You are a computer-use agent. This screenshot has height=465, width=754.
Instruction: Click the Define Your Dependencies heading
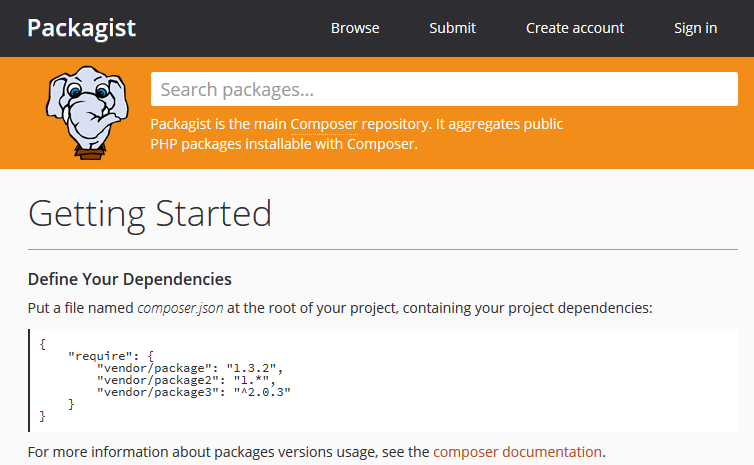pos(130,279)
